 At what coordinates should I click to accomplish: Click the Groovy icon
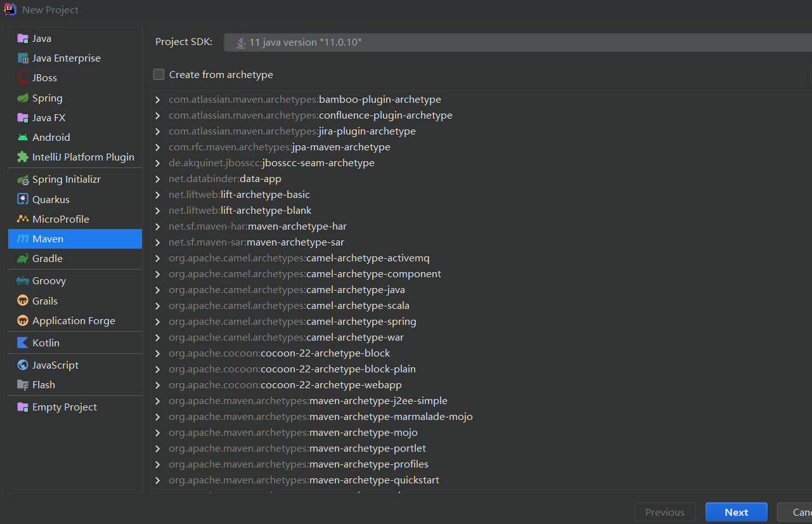click(23, 281)
